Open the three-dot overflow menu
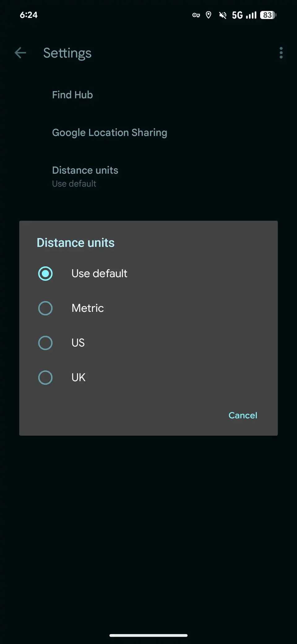Image resolution: width=297 pixels, height=644 pixels. pyautogui.click(x=281, y=53)
